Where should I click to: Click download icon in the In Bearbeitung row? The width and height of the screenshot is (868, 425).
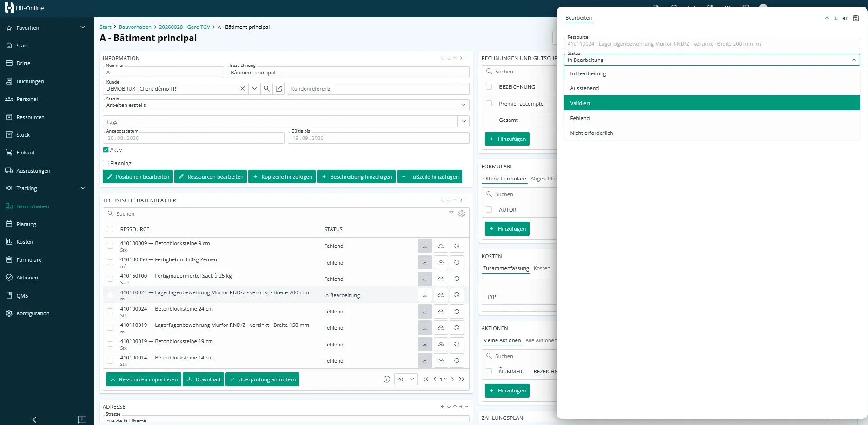click(425, 295)
